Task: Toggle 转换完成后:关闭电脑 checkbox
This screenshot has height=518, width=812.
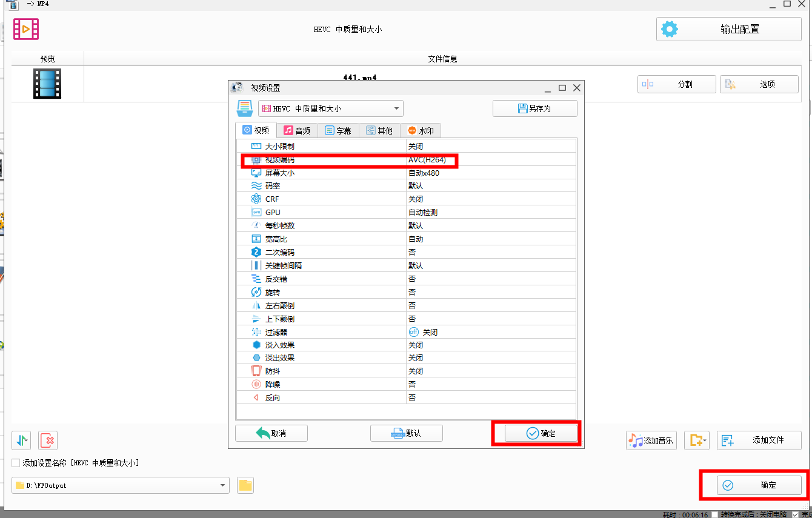Action: pyautogui.click(x=715, y=514)
